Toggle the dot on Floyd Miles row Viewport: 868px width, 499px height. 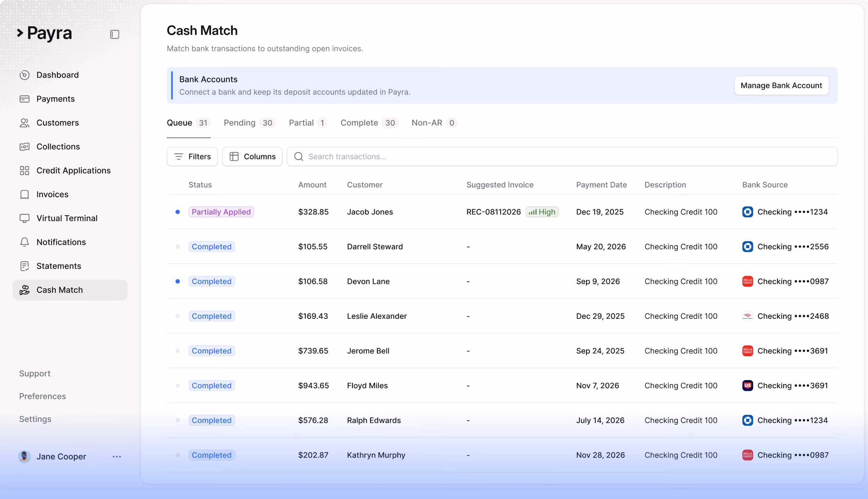(x=177, y=386)
